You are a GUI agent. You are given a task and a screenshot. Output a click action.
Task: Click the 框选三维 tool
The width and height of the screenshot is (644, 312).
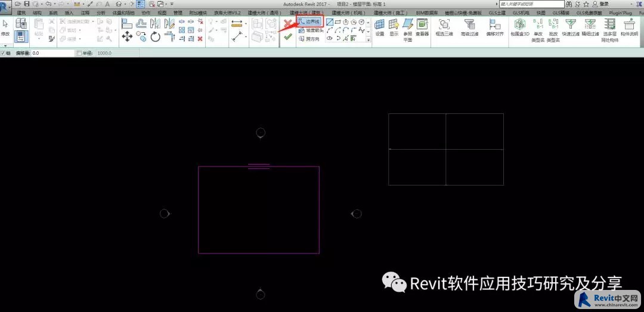[x=444, y=27]
